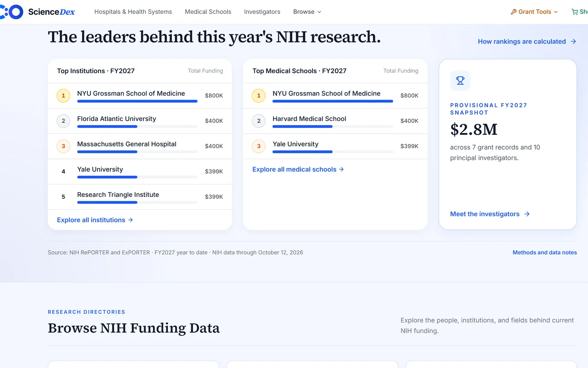Click funding bar under Research Triangle Institute
Image resolution: width=588 pixels, height=368 pixels.
click(137, 202)
